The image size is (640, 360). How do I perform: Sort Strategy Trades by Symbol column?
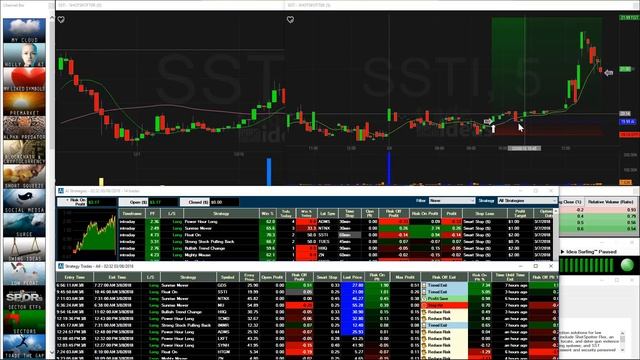click(227, 277)
